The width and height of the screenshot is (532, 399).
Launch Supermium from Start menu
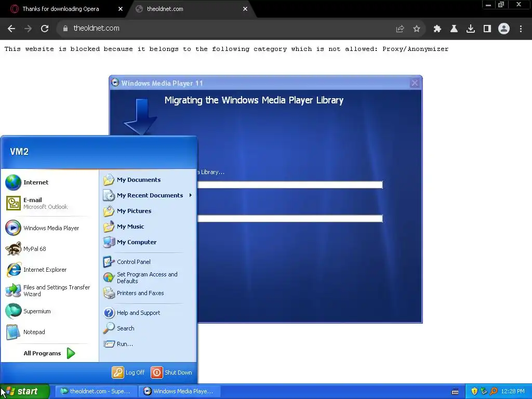(49, 311)
